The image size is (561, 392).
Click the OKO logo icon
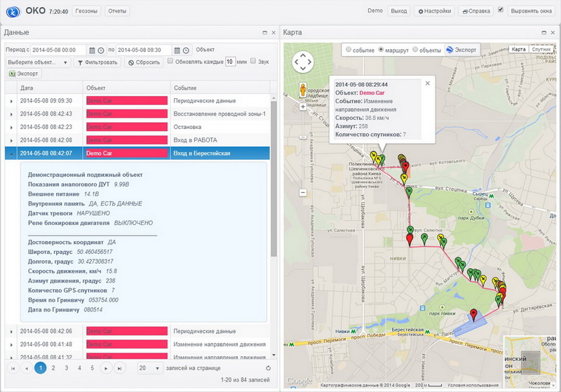coord(13,11)
